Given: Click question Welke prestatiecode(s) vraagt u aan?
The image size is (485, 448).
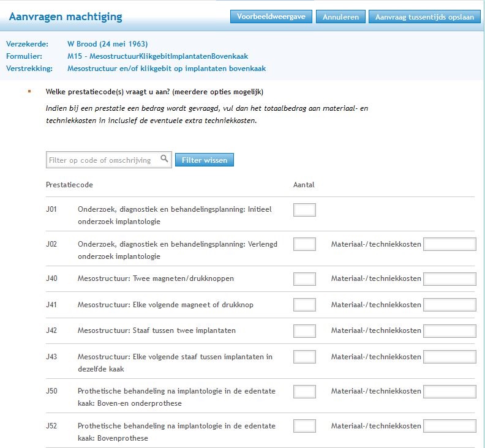Looking at the screenshot, I should (x=154, y=92).
